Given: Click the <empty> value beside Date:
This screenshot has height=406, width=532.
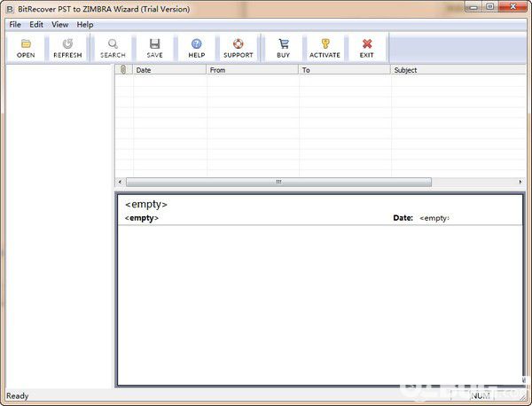Looking at the screenshot, I should tap(434, 218).
